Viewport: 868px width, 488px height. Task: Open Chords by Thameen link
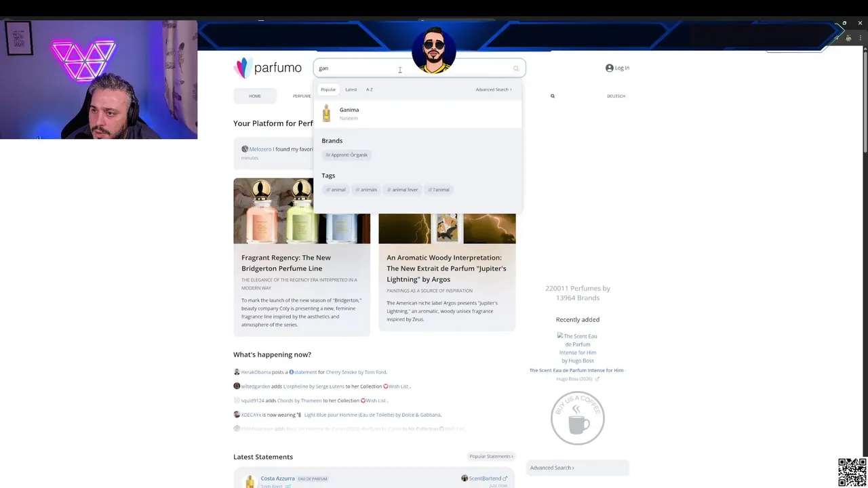[300, 401]
